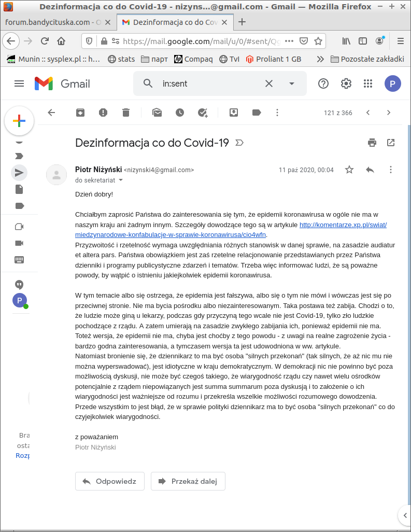The width and height of the screenshot is (411, 532).
Task: Move the message to the inbox
Action: pyautogui.click(x=234, y=113)
